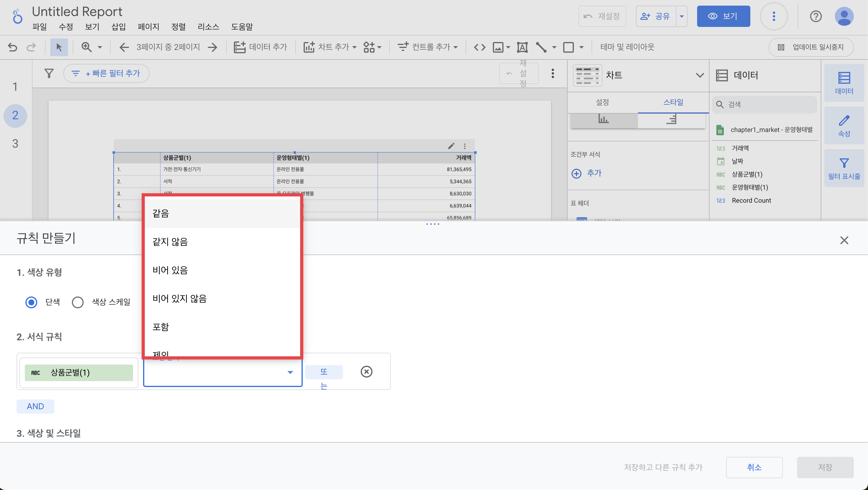868x490 pixels.
Task: Switch to the 설정 tab
Action: [x=602, y=102]
